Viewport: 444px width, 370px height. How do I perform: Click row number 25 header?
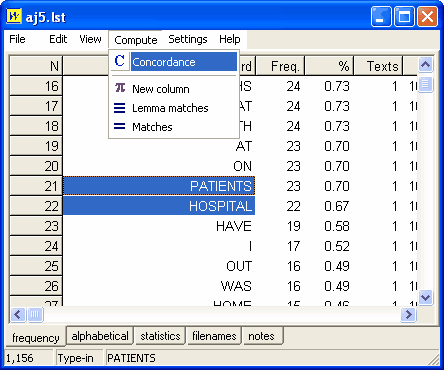tap(36, 266)
